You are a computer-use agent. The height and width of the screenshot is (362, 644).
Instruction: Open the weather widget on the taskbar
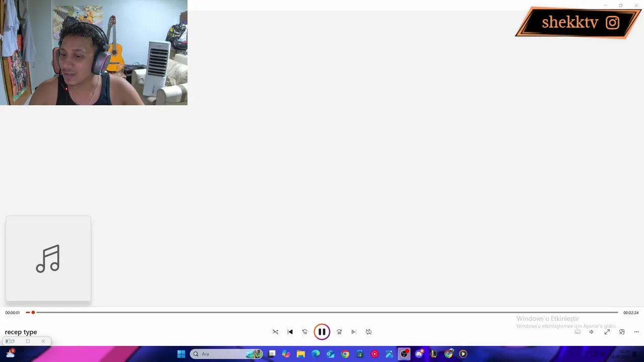point(10,354)
